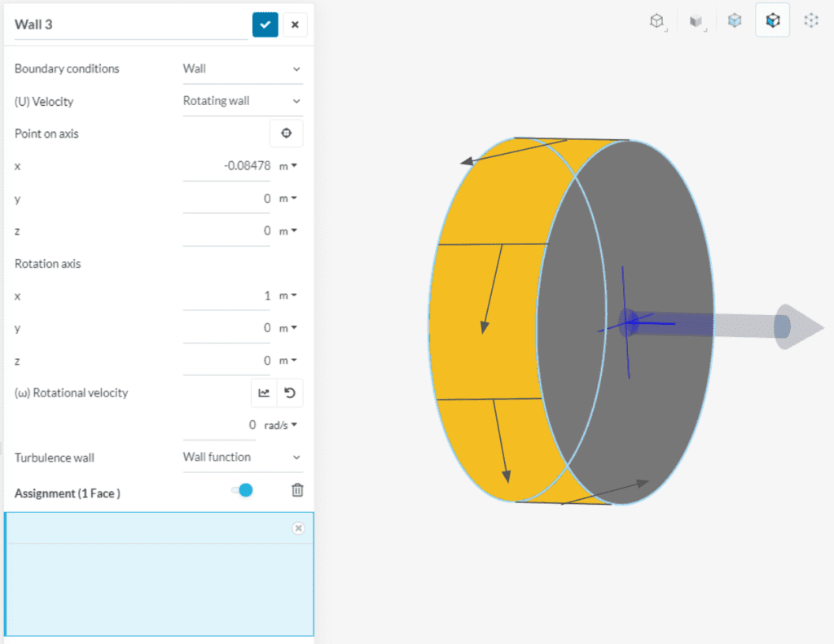Open the Turbulence wall dropdown
The height and width of the screenshot is (644, 834).
point(242,457)
